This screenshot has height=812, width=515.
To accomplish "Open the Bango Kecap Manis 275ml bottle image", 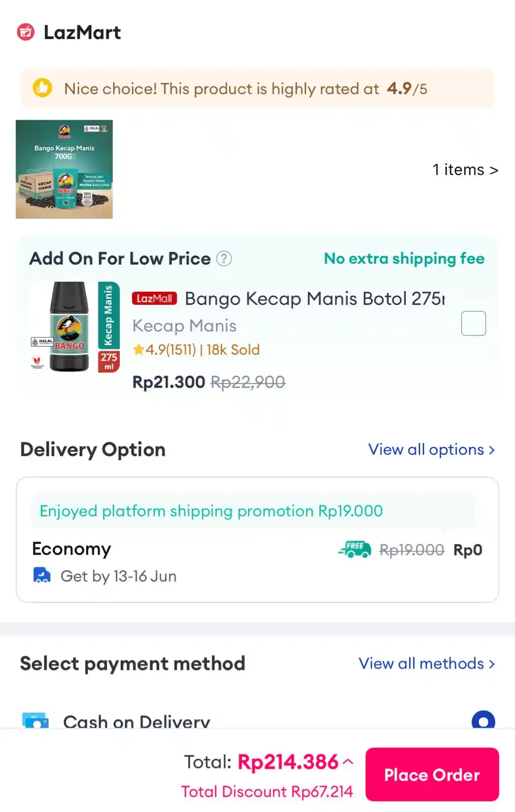I will [75, 327].
